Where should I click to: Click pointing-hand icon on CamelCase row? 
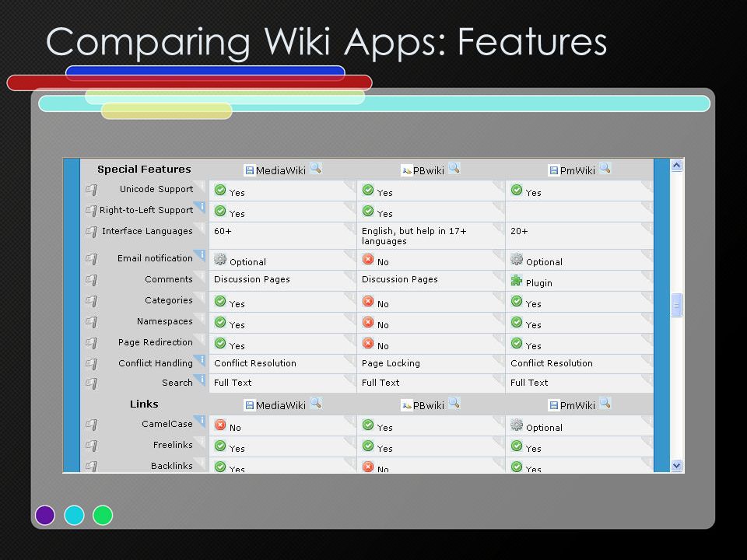92,425
